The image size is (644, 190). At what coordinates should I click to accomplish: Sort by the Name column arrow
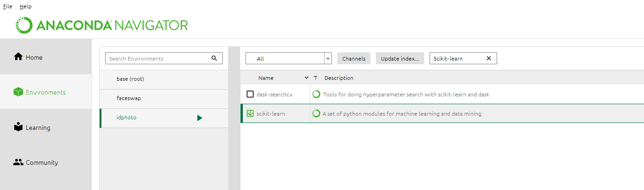pyautogui.click(x=307, y=78)
